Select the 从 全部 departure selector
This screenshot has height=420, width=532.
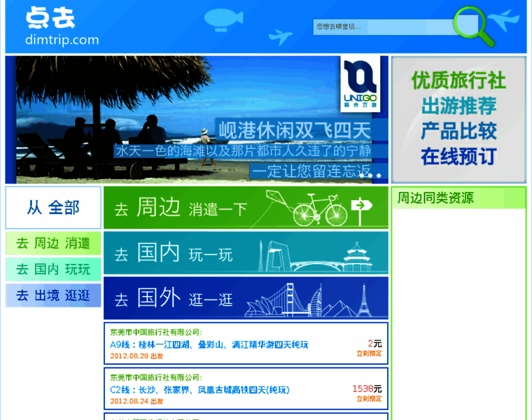(53, 207)
